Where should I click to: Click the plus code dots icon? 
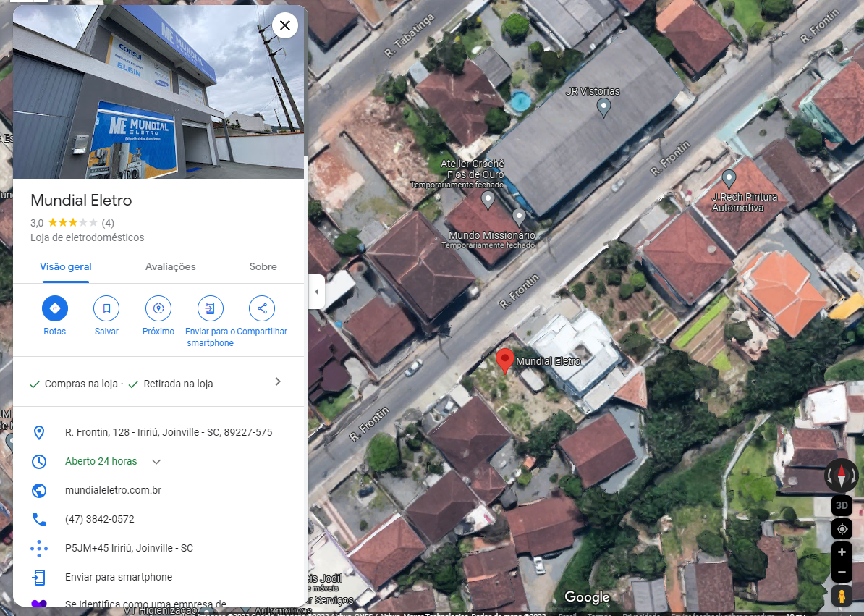tap(39, 548)
